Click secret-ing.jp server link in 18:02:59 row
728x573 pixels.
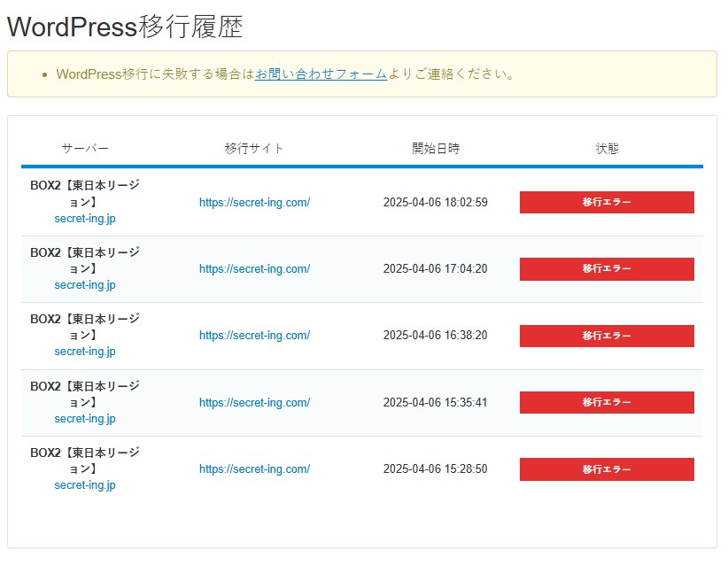tap(85, 218)
